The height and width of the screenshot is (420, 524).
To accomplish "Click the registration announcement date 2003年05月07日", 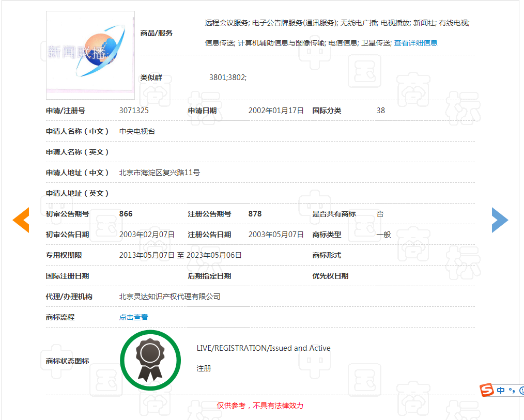I will click(276, 235).
